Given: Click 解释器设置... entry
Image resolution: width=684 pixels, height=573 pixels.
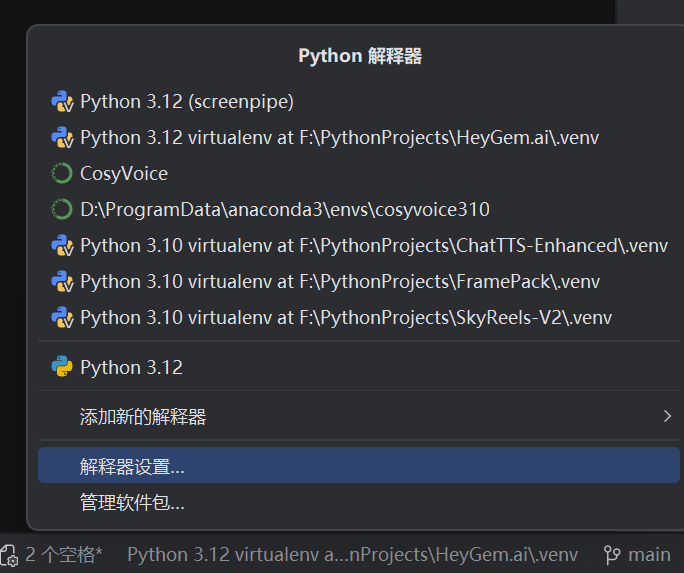Looking at the screenshot, I should coord(359,465).
